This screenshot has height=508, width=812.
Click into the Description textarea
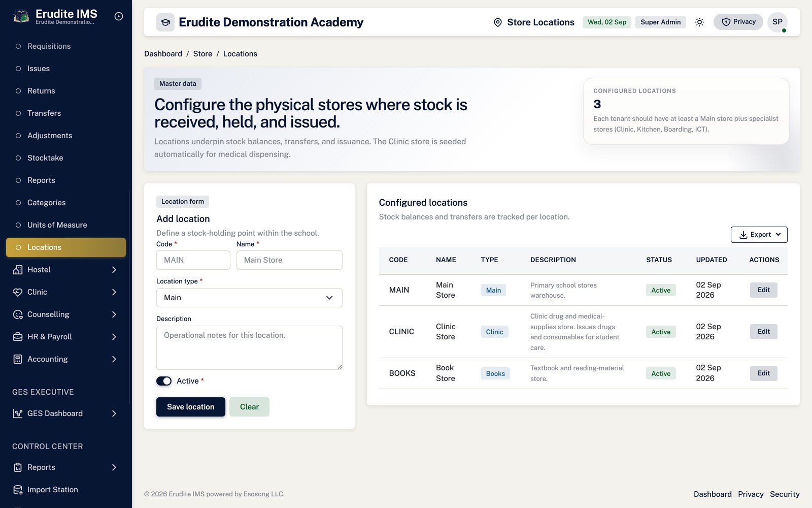tap(249, 347)
